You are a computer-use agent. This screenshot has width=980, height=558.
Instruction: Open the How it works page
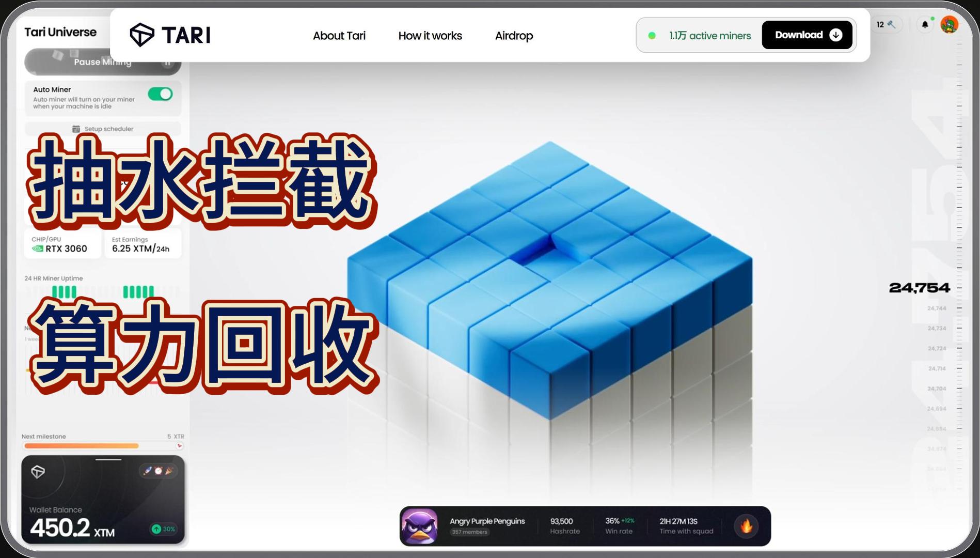[430, 36]
